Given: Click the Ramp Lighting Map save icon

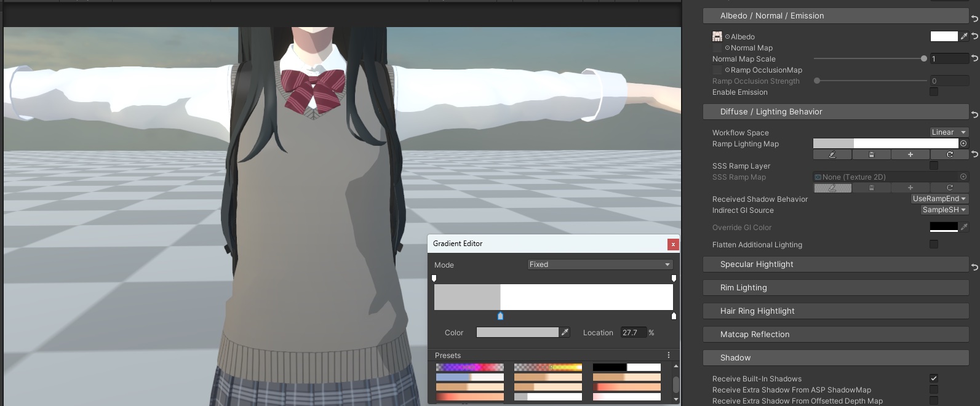Looking at the screenshot, I should click(x=871, y=155).
